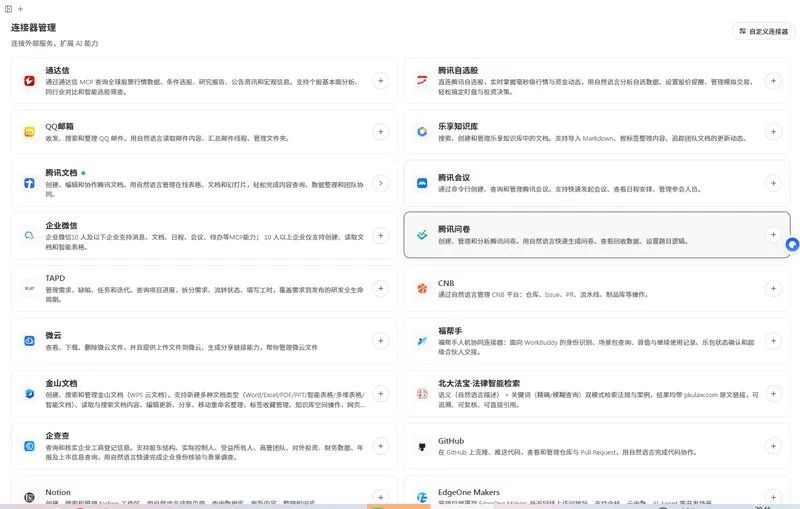Add the 腾讯会议 connector with plus button

point(773,183)
